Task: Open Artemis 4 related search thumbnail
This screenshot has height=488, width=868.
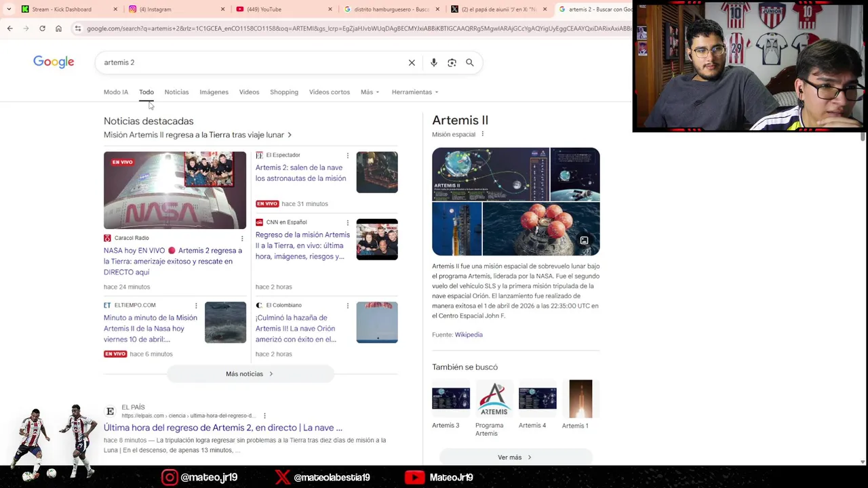Action: click(x=538, y=399)
